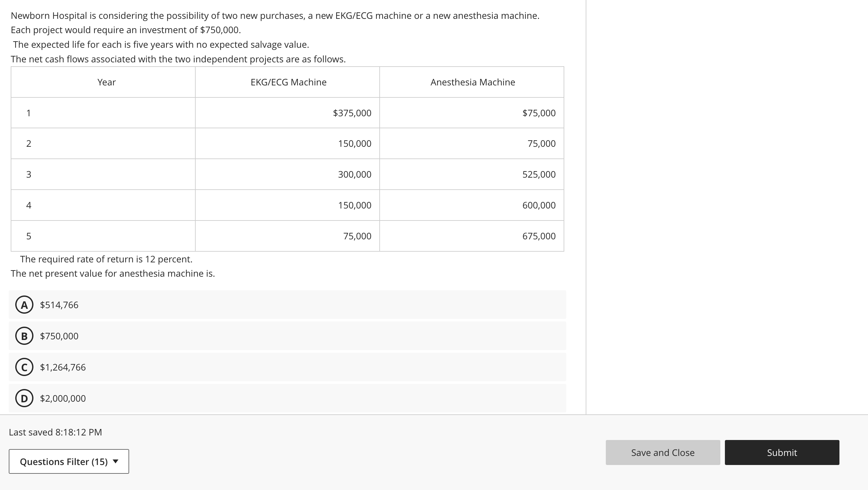Click the 675,000 table cell
This screenshot has width=868, height=490.
pyautogui.click(x=538, y=236)
